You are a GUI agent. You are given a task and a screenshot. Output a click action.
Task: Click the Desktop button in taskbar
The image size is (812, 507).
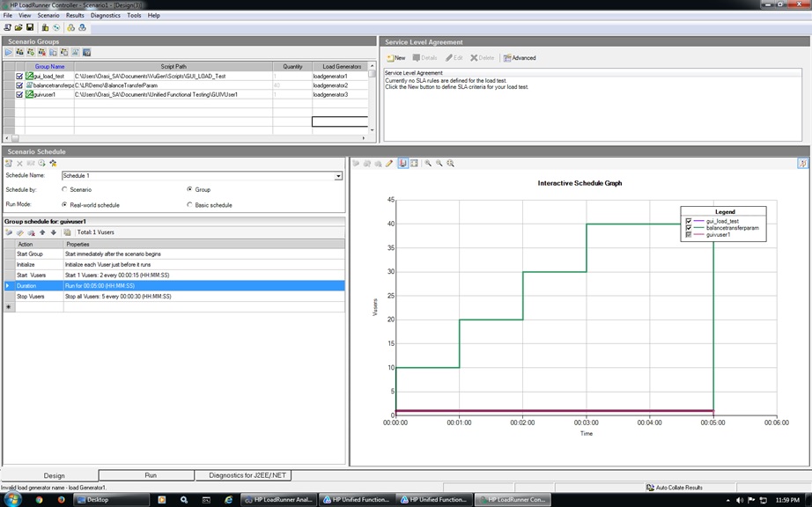[111, 500]
